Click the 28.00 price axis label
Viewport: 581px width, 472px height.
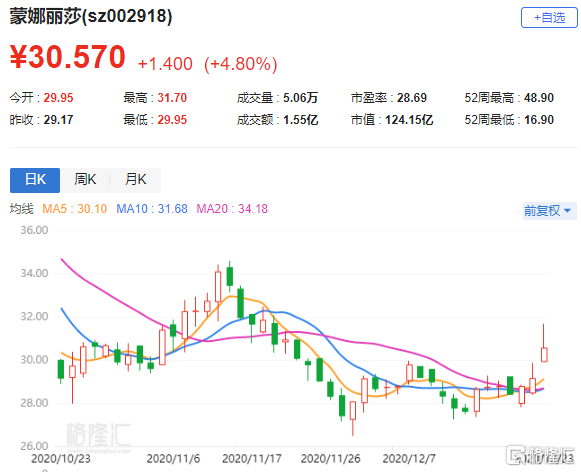click(34, 403)
